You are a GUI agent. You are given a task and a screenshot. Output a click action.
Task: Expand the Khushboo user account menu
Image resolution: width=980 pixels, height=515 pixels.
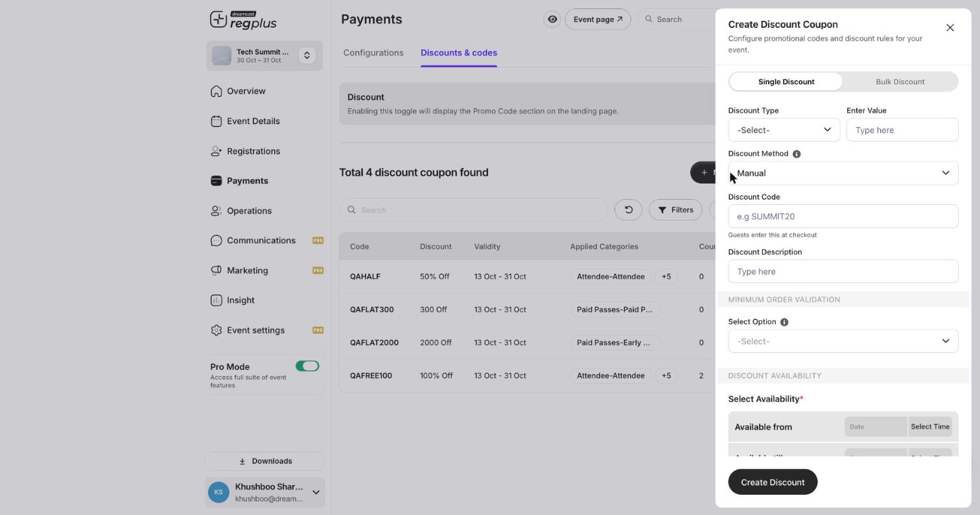316,493
